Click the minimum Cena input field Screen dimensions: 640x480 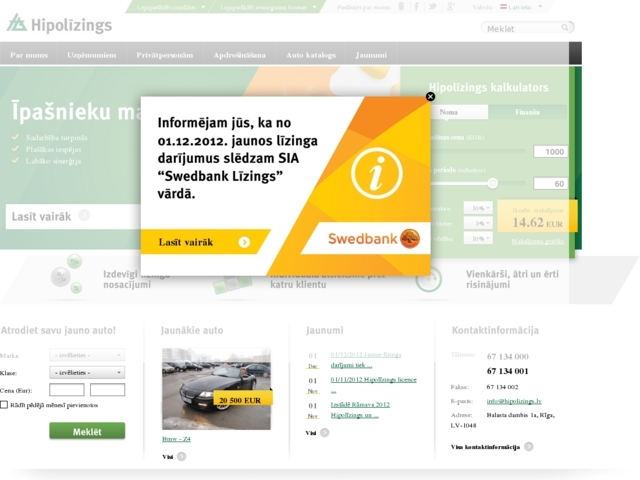tap(67, 390)
